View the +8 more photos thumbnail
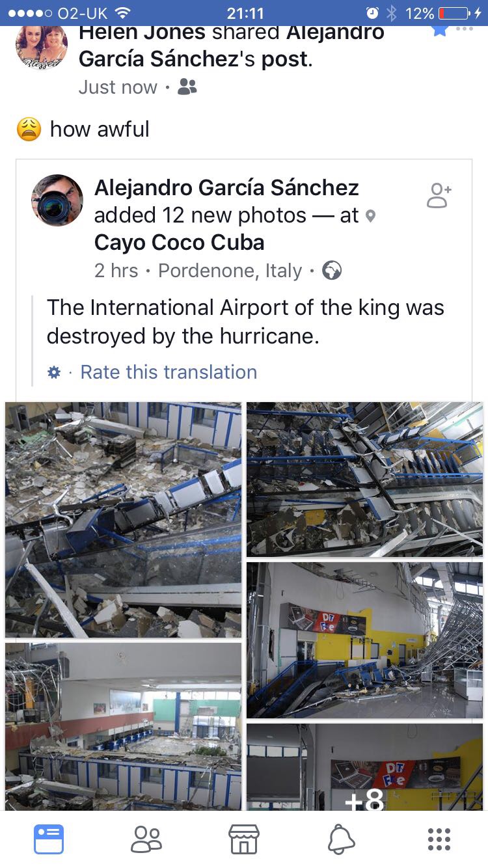Screen dimensions: 488x868 pyautogui.click(x=364, y=768)
